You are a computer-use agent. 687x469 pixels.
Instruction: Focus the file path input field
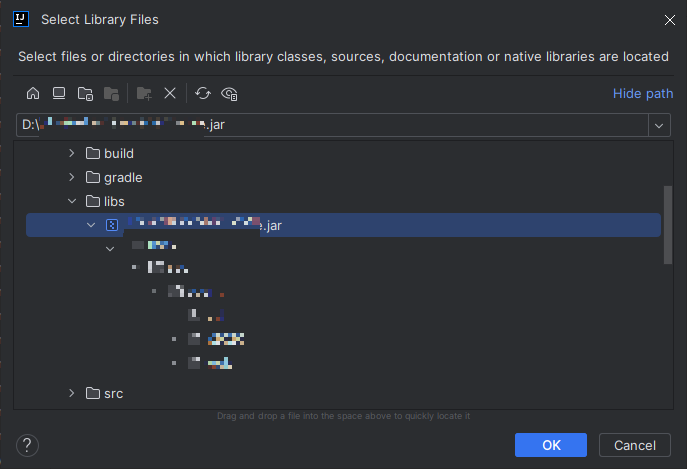pyautogui.click(x=332, y=125)
